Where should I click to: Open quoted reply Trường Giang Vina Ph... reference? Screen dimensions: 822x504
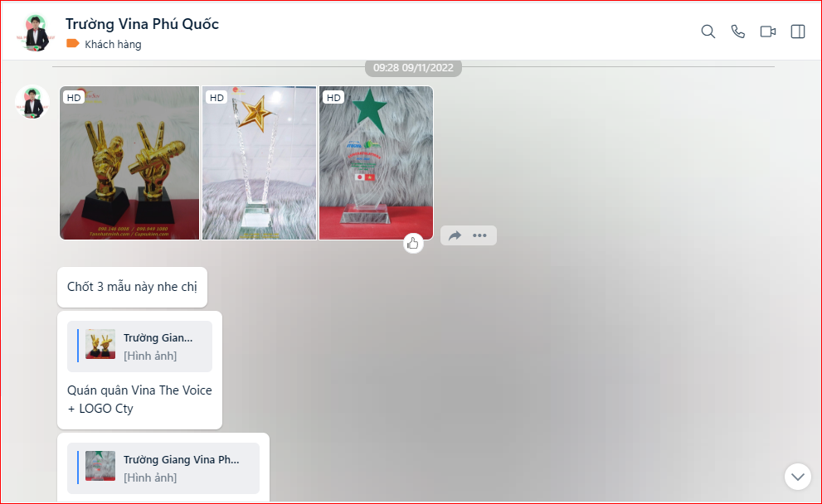pyautogui.click(x=163, y=468)
